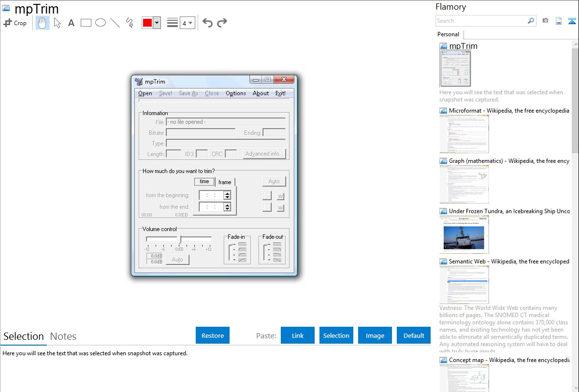Select the arrow pointer tool
The image size is (579, 392).
tap(57, 23)
